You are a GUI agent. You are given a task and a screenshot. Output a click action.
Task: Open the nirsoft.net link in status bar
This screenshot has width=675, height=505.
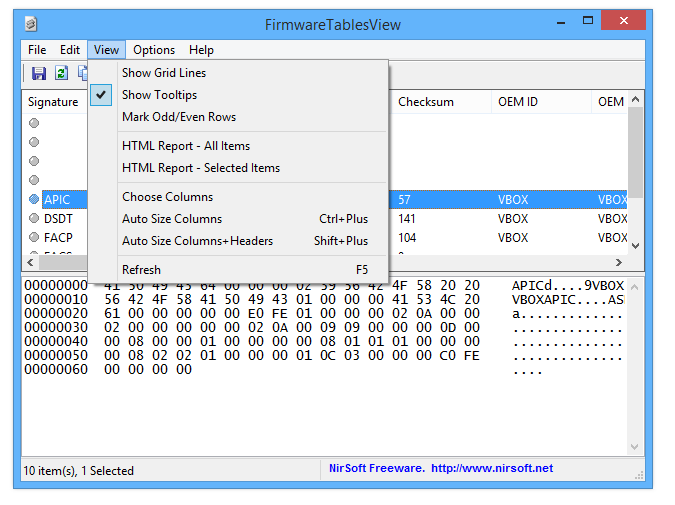coord(492,468)
